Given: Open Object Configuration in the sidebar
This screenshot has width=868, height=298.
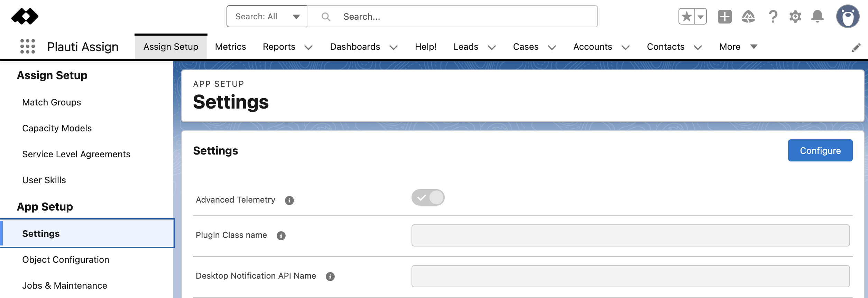Looking at the screenshot, I should pos(66,260).
